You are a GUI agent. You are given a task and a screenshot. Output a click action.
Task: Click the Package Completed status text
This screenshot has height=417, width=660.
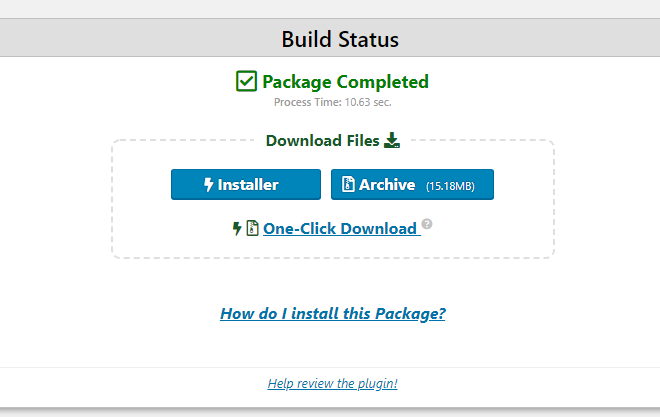[345, 82]
